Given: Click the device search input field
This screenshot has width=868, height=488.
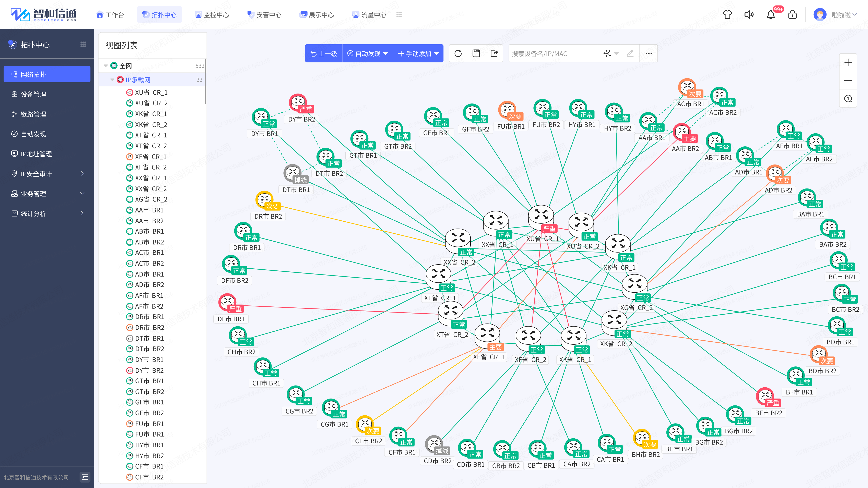Looking at the screenshot, I should (x=553, y=53).
